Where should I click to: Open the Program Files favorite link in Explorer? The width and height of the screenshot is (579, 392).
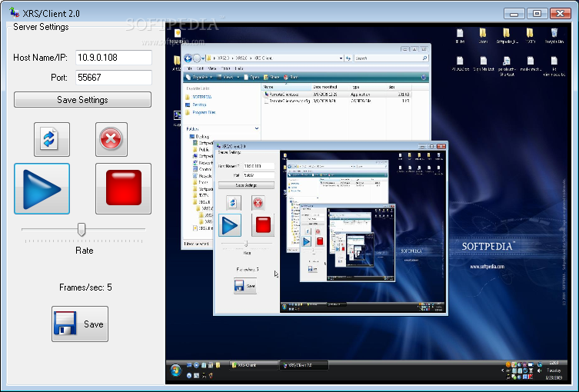coord(200,112)
